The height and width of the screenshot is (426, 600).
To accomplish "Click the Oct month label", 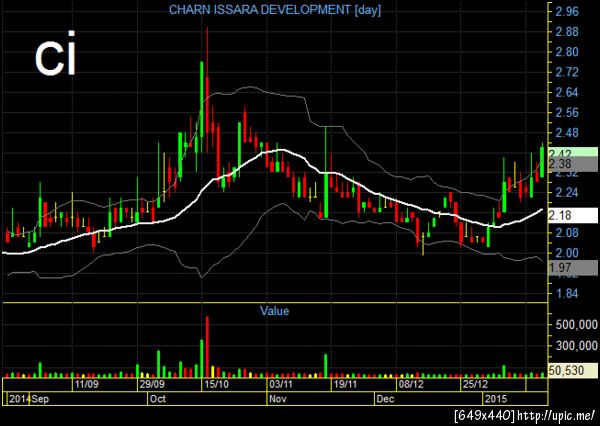I will point(158,399).
